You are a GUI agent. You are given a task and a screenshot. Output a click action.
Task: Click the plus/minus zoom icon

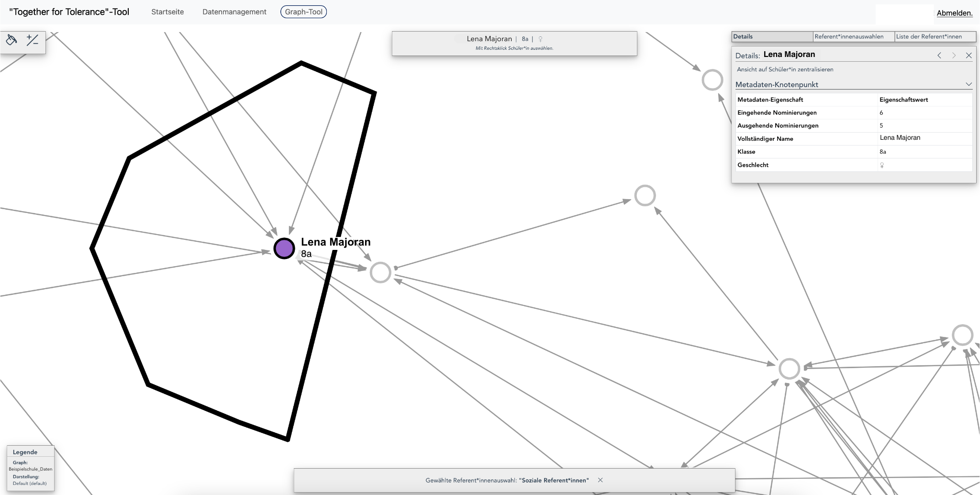pos(33,40)
